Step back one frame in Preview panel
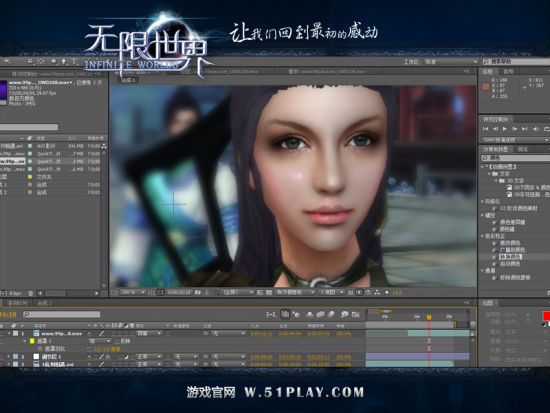Viewport: 550px width, 413px height. click(x=495, y=129)
